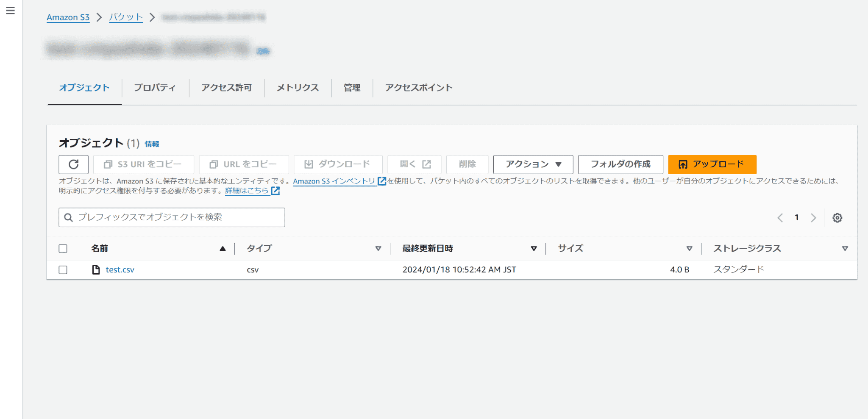868x419 pixels.
Task: Go to the next page with the arrow
Action: click(x=813, y=217)
